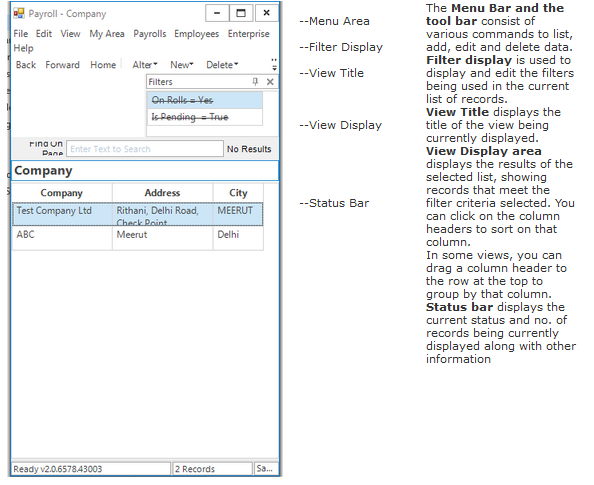Click the Back toolbar button
Viewport: 594px width, 485px height.
(x=26, y=65)
